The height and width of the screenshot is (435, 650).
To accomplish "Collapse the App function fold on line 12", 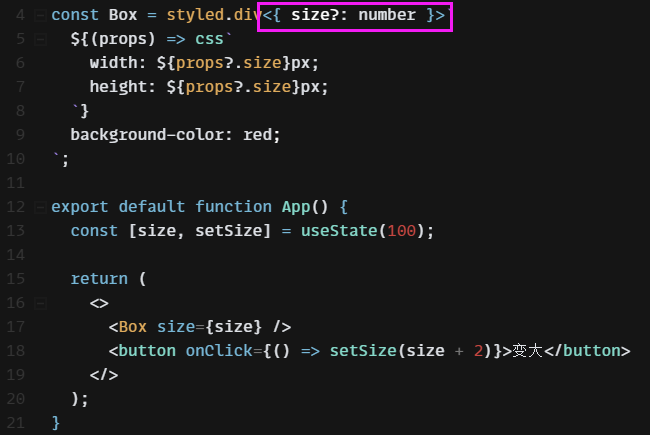I will click(x=39, y=207).
